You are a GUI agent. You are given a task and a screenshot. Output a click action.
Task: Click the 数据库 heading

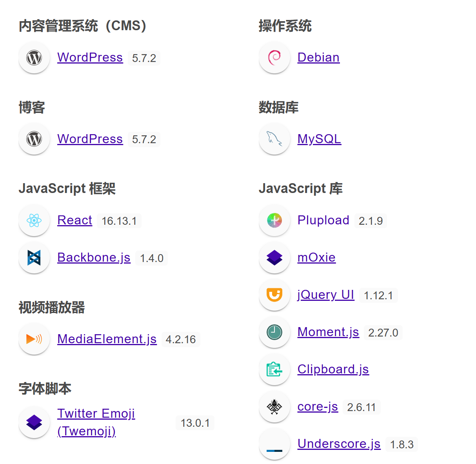278,107
